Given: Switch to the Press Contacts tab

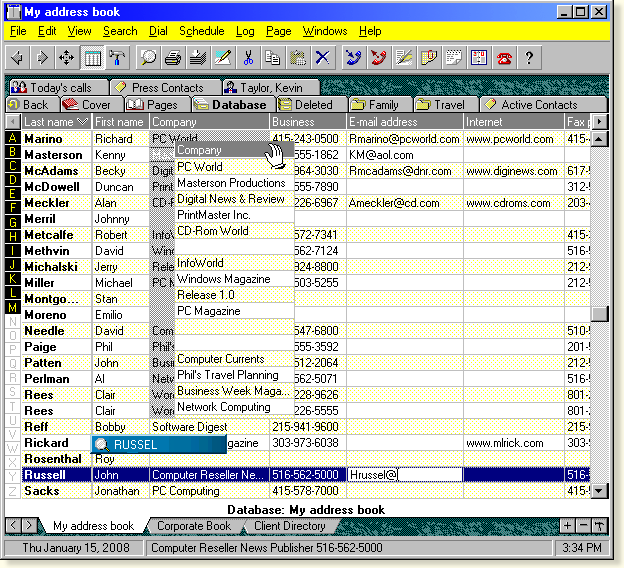Looking at the screenshot, I should click(x=166, y=87).
